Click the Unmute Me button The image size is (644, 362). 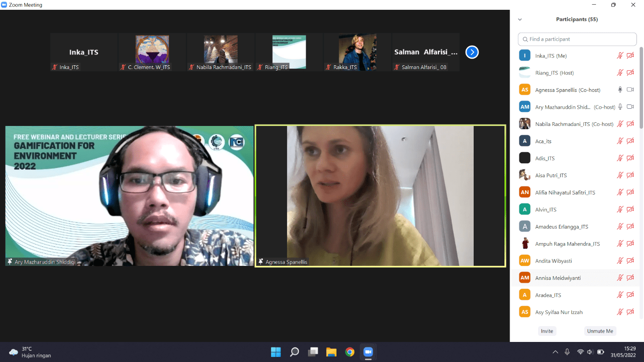pyautogui.click(x=600, y=331)
